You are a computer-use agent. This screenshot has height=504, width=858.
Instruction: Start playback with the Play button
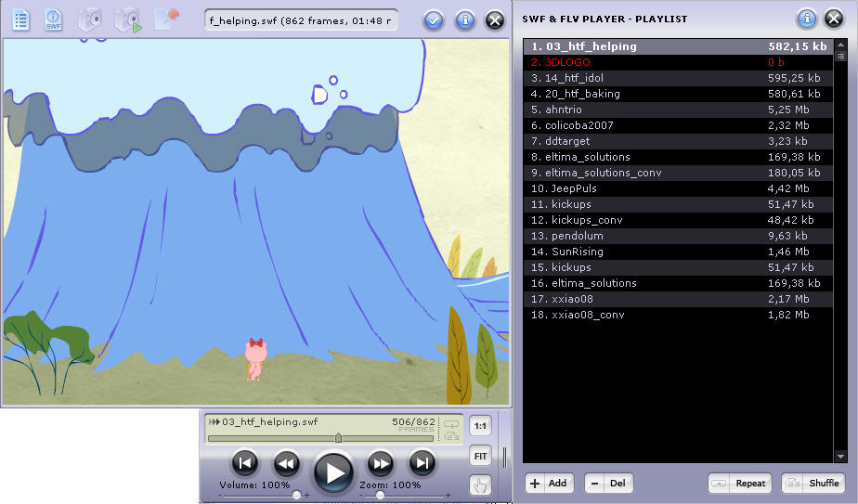pos(333,472)
